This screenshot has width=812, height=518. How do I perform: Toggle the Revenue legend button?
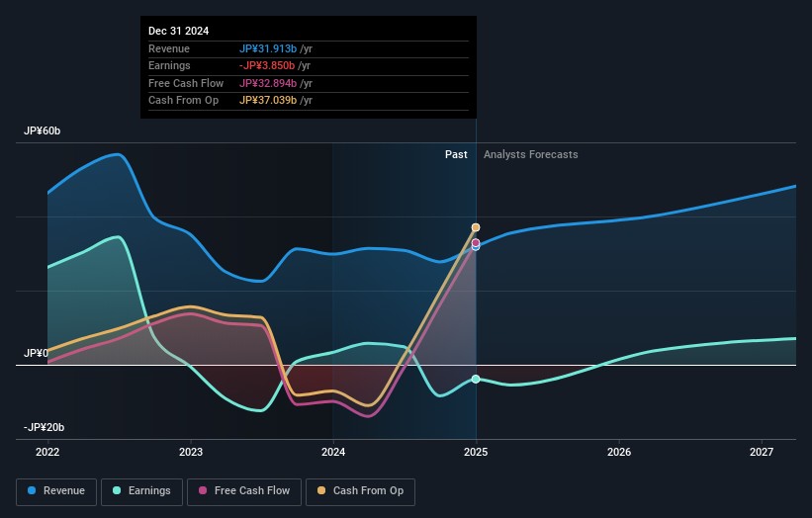click(x=56, y=491)
